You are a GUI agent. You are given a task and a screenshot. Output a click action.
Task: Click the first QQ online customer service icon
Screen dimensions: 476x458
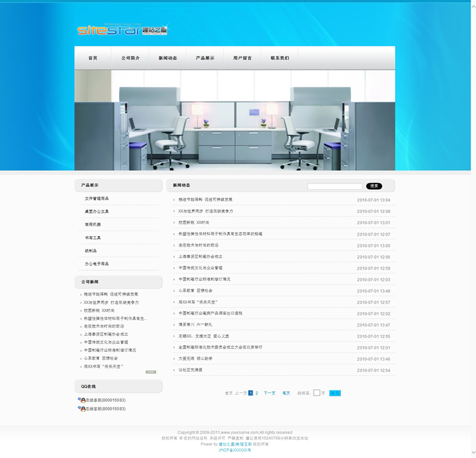click(82, 400)
